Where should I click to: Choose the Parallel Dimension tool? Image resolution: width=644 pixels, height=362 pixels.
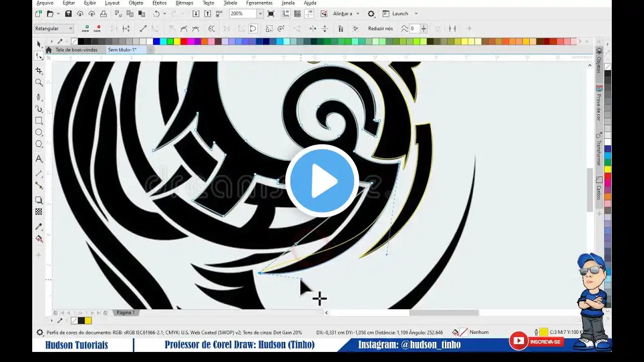(39, 173)
